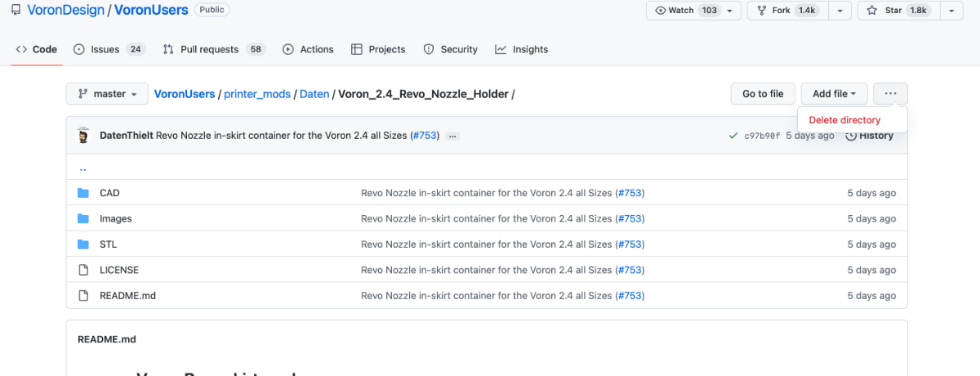Open the VoronDesign organization link
This screenshot has height=376, width=980.
tap(66, 11)
